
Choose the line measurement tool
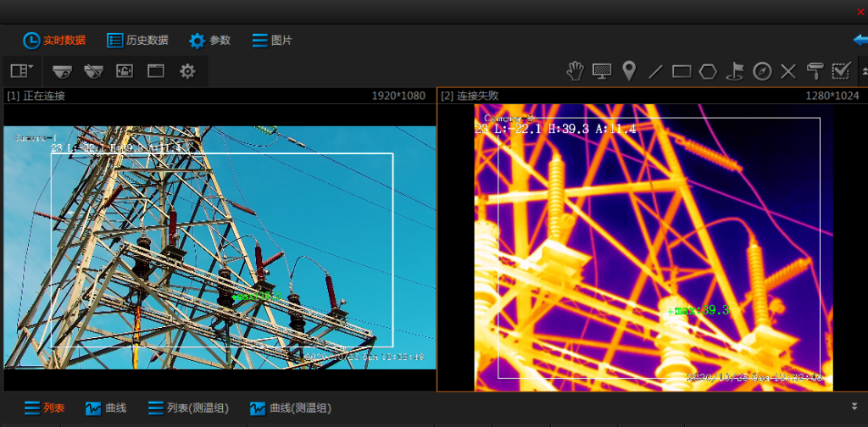tap(655, 71)
